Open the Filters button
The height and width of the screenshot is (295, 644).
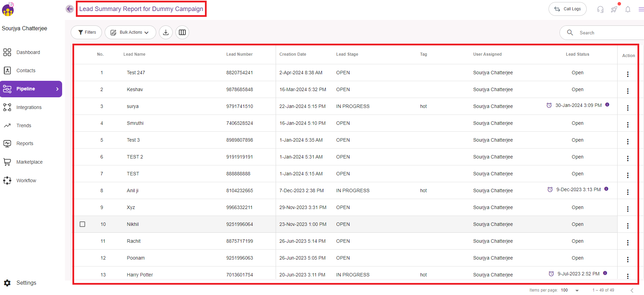pyautogui.click(x=87, y=32)
